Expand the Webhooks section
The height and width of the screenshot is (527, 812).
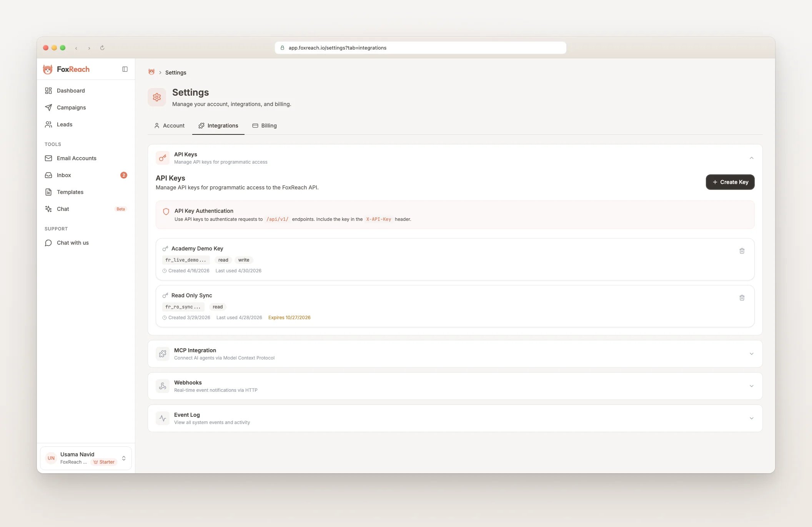point(751,386)
